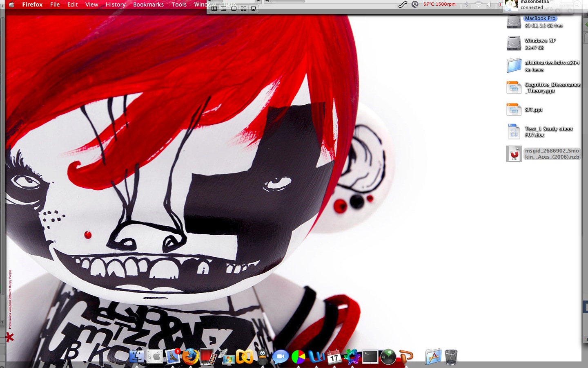Open the Apple menu
The height and width of the screenshot is (368, 588).
click(x=11, y=4)
